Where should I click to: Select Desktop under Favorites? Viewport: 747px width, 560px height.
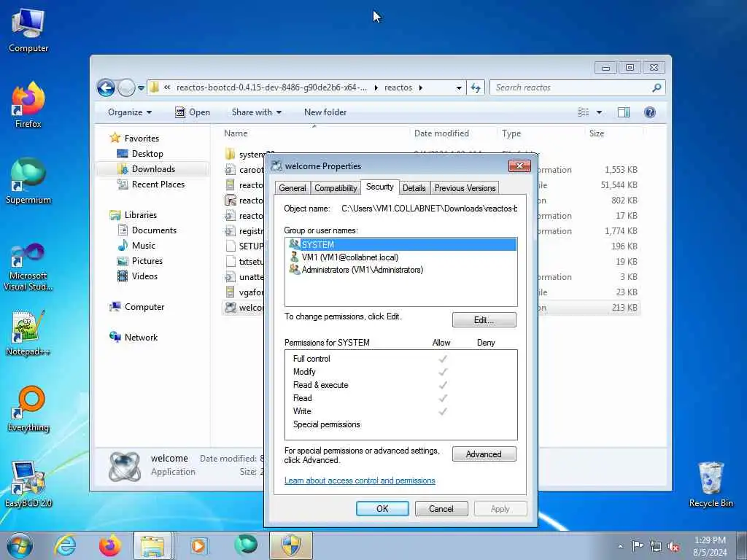point(141,154)
